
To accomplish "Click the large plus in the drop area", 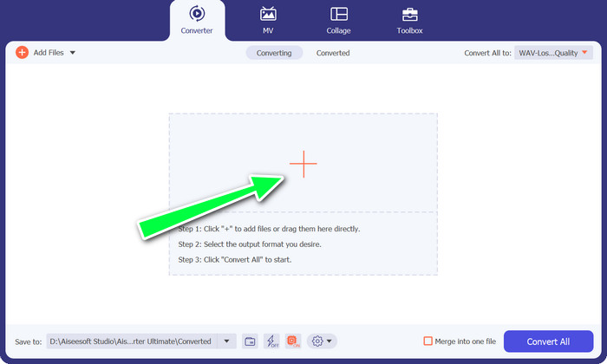I will pos(303,164).
